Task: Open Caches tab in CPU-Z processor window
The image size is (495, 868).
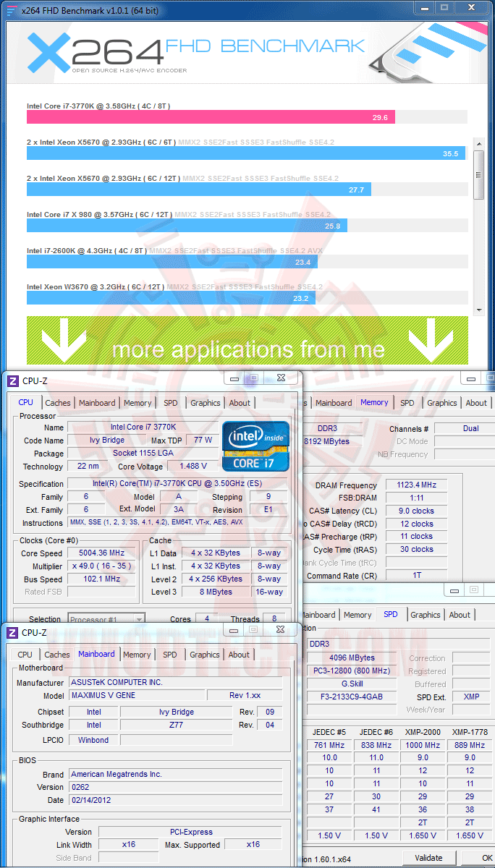Action: 58,403
